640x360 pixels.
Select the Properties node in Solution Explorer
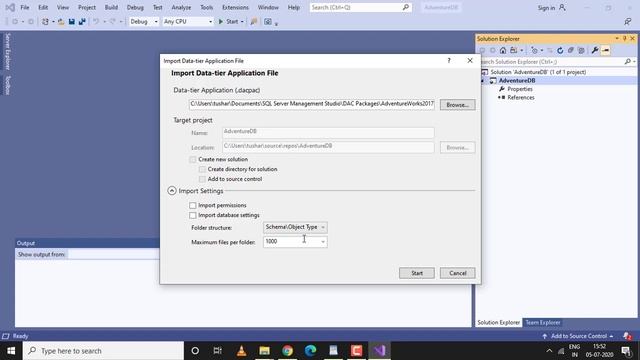pyautogui.click(x=520, y=89)
